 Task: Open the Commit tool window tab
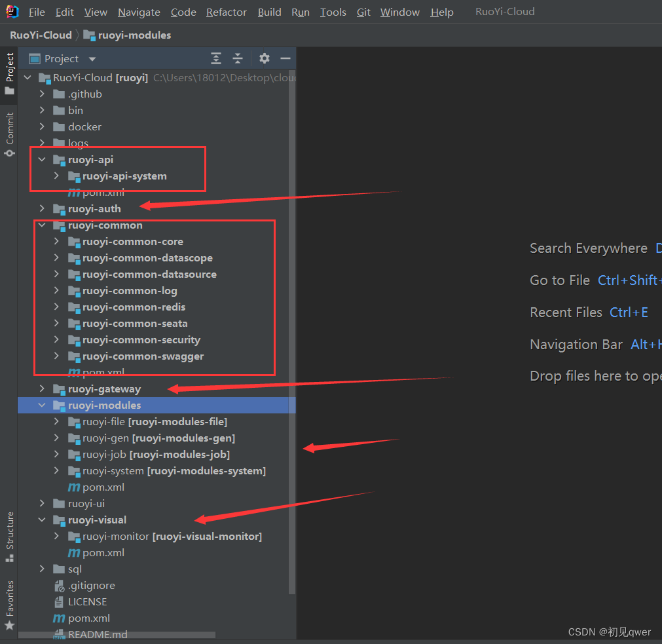tap(9, 134)
